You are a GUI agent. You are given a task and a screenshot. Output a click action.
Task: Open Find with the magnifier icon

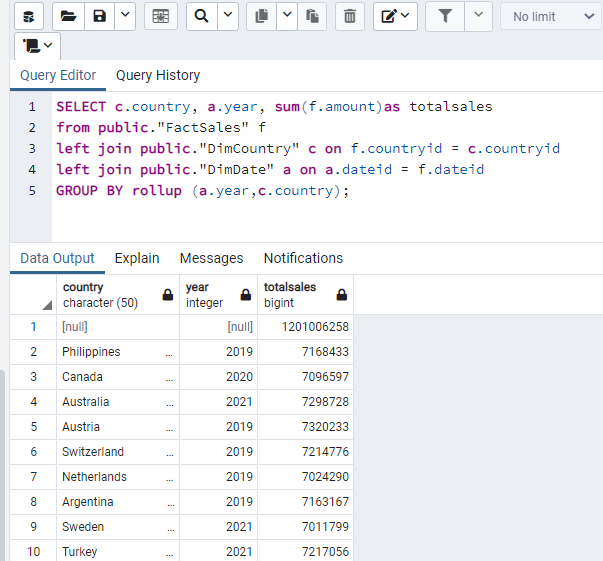coord(202,16)
